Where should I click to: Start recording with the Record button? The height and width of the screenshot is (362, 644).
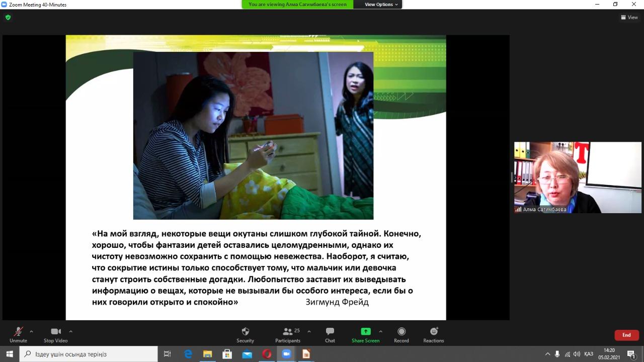(x=401, y=334)
